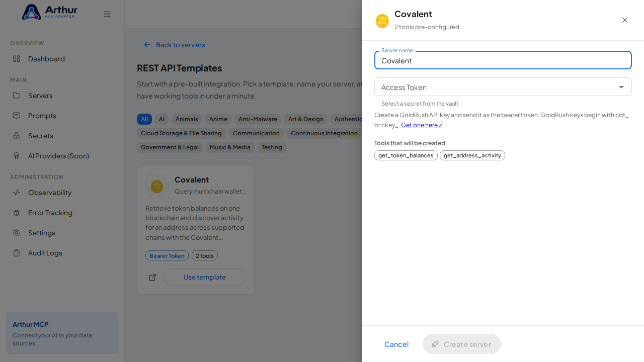Click the Covalent coin icon on card
Image resolution: width=644 pixels, height=362 pixels.
click(157, 186)
